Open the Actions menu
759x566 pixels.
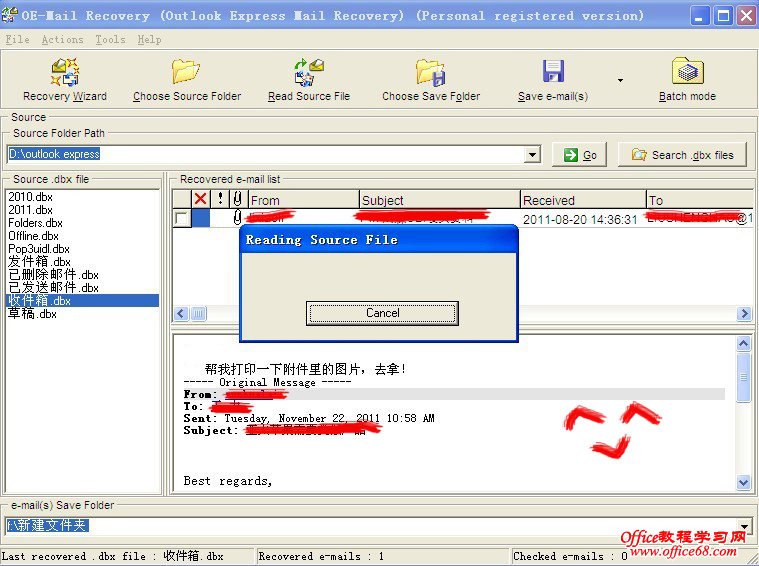click(x=62, y=39)
